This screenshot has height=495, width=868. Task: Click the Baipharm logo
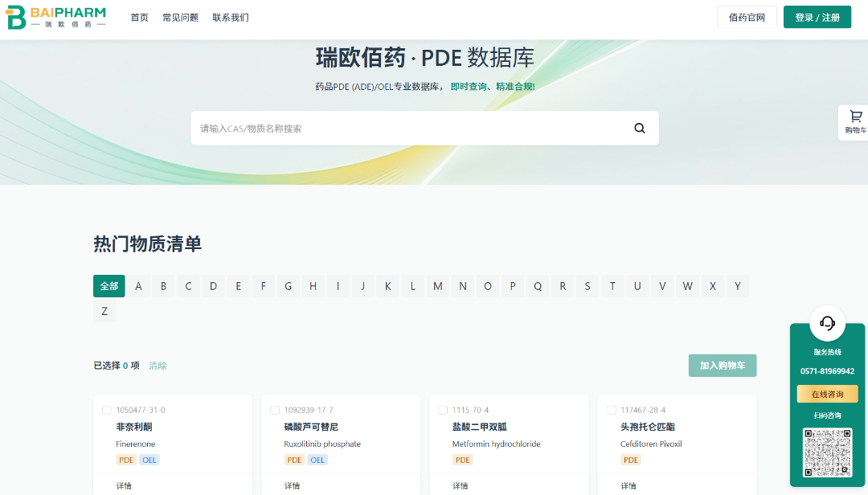click(55, 17)
